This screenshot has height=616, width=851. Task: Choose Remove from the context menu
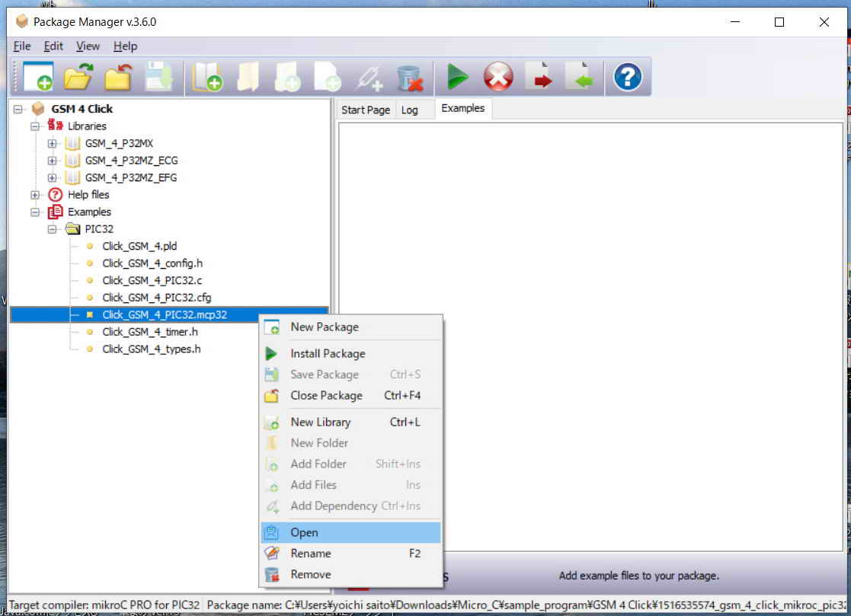coord(350,575)
